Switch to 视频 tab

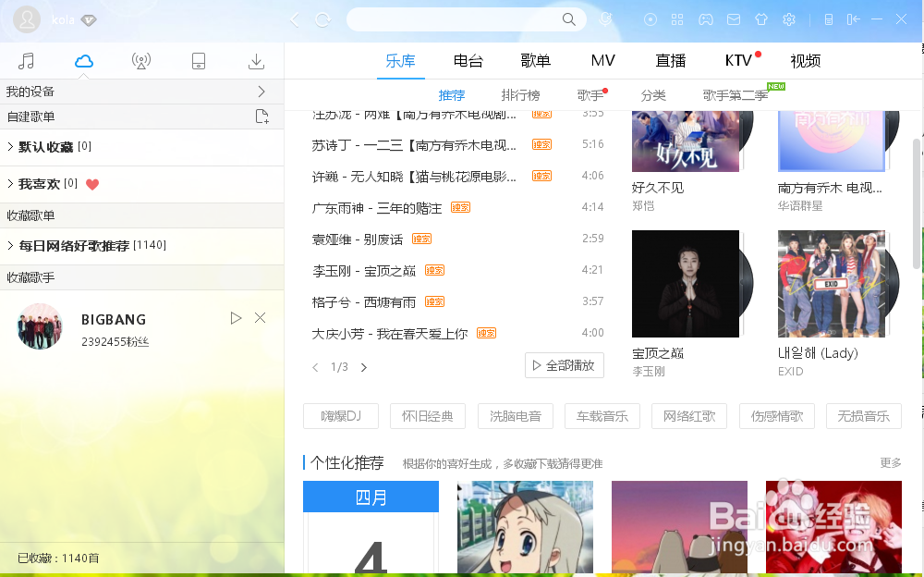[806, 61]
